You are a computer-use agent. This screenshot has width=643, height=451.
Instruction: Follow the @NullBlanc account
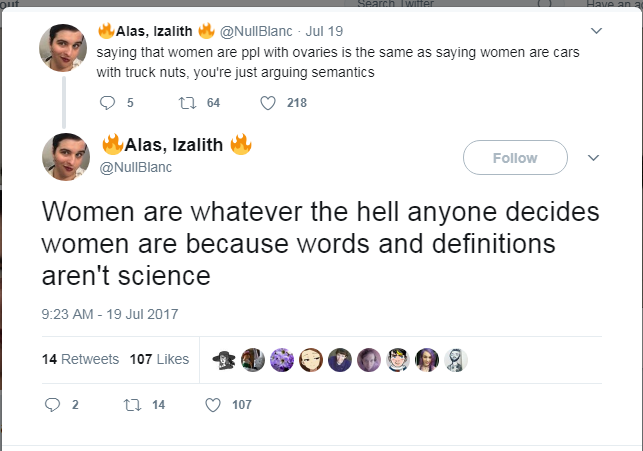click(x=515, y=158)
